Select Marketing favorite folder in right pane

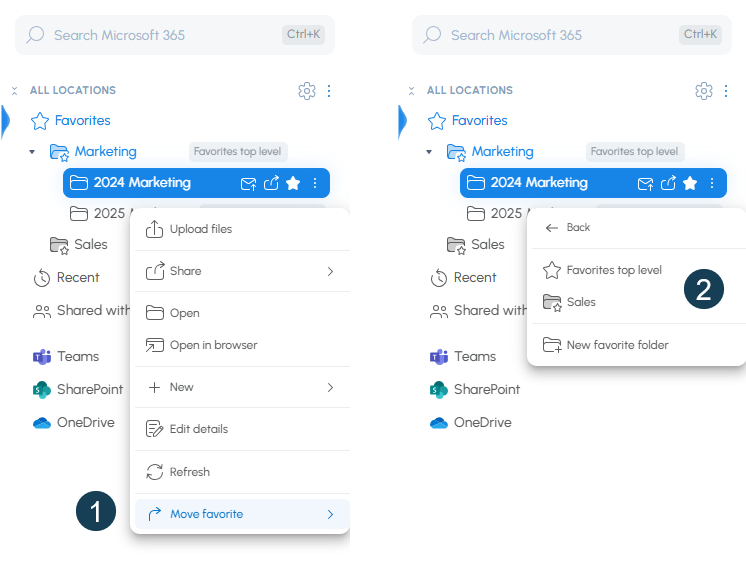coord(490,152)
